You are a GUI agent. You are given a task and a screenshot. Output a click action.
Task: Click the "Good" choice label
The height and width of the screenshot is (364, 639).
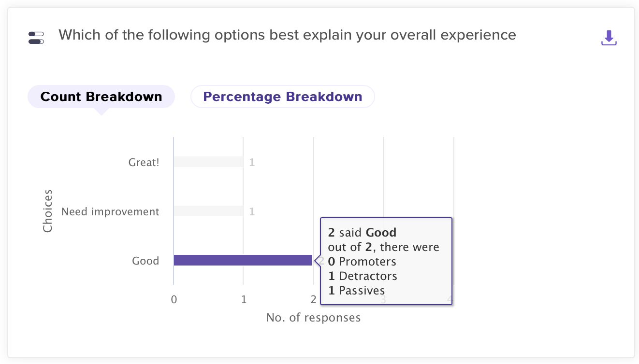(x=145, y=261)
